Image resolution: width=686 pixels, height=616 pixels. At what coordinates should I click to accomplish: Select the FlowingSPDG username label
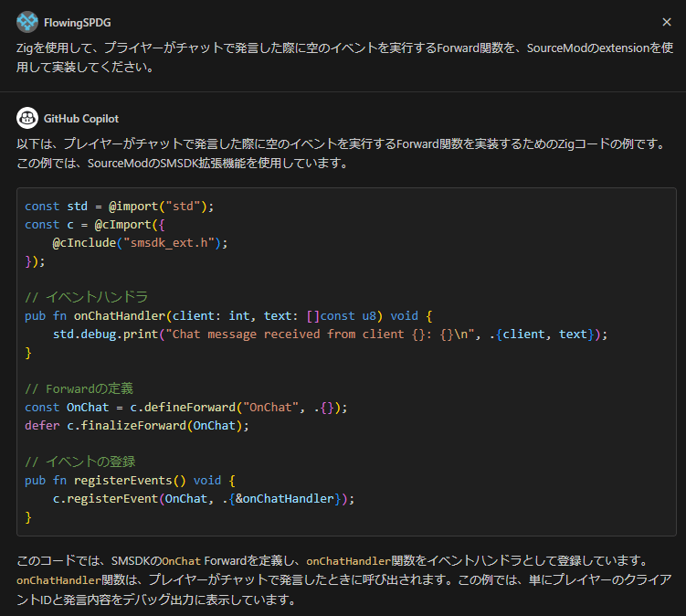77,22
